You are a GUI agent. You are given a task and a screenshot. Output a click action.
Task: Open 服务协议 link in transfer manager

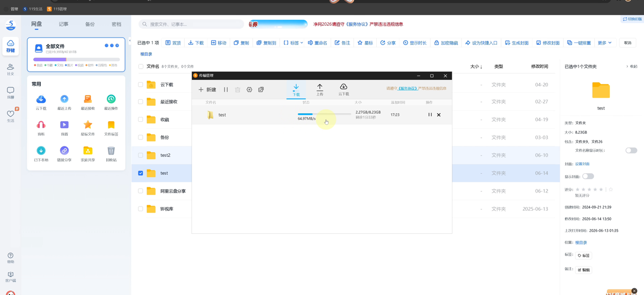click(x=407, y=88)
